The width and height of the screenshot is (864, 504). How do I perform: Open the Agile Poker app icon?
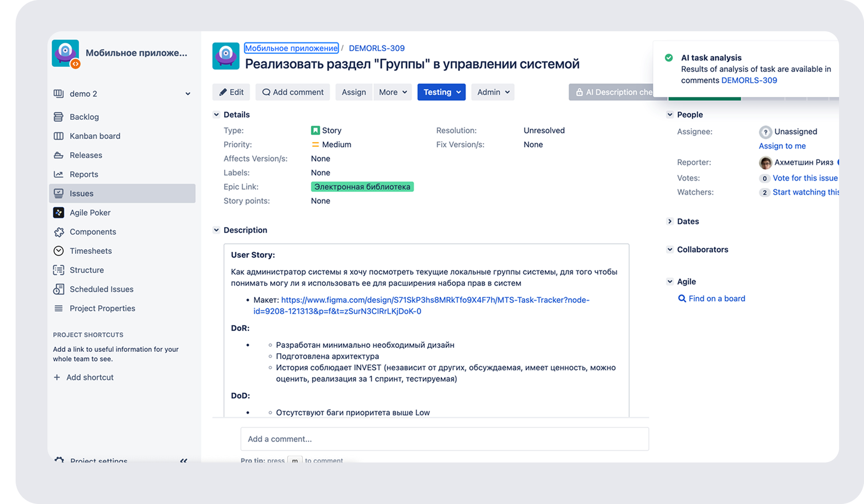(58, 213)
